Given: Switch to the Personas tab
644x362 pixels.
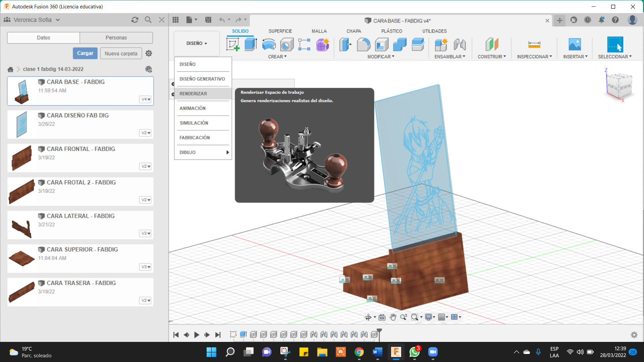Looking at the screenshot, I should (116, 38).
